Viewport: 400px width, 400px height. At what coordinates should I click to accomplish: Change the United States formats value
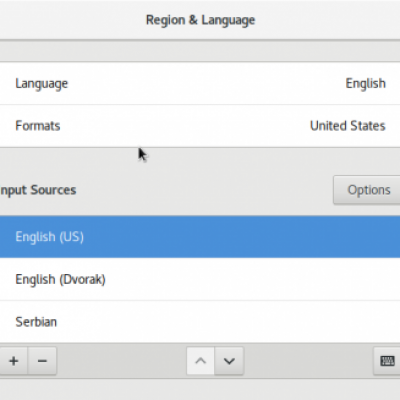coord(348,126)
